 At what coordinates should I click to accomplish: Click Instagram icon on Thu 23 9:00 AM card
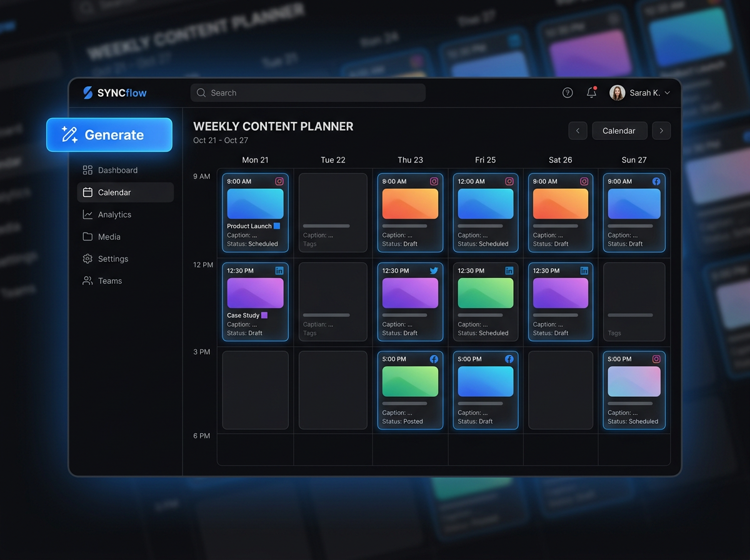pos(434,181)
